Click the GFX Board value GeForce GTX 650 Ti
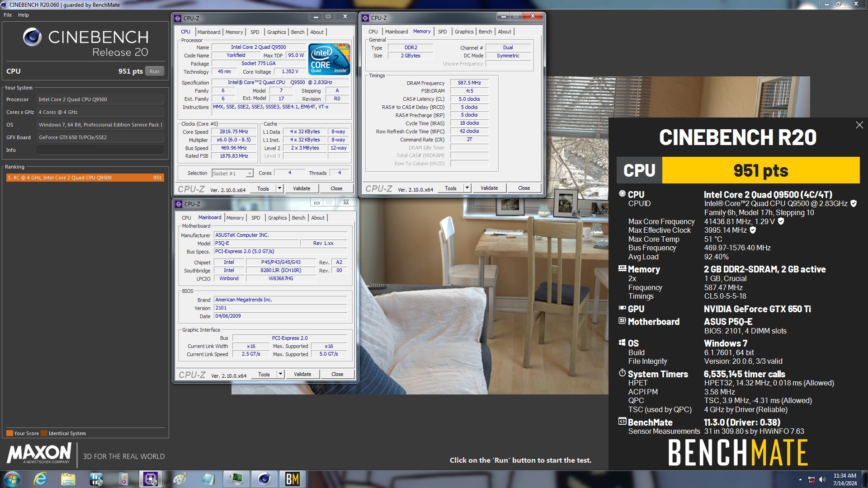This screenshot has height=488, width=868. (x=100, y=137)
